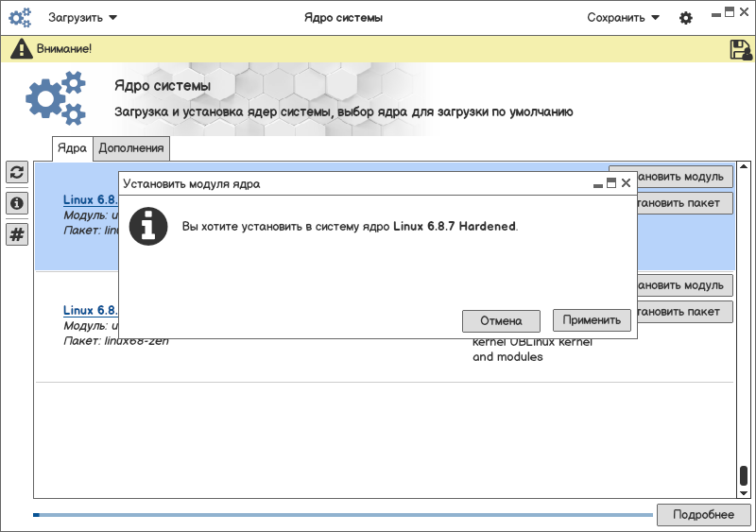Viewport: 756px width, 532px height.
Task: Click Отмена in the dialog
Action: point(501,320)
